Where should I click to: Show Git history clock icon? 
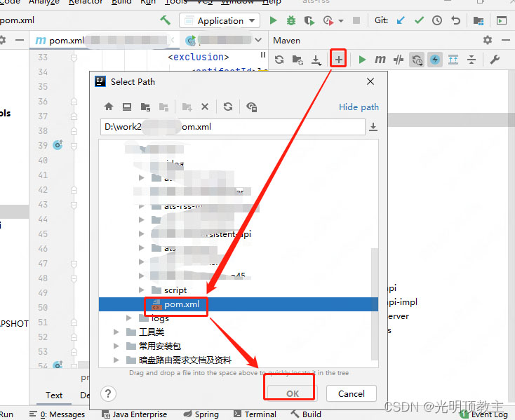point(437,20)
